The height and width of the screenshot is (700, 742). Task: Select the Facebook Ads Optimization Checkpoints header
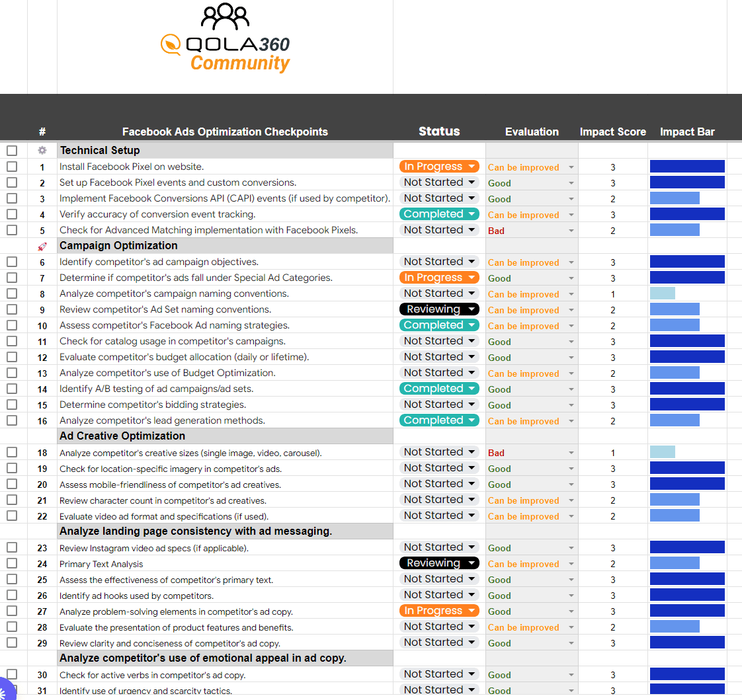click(225, 132)
